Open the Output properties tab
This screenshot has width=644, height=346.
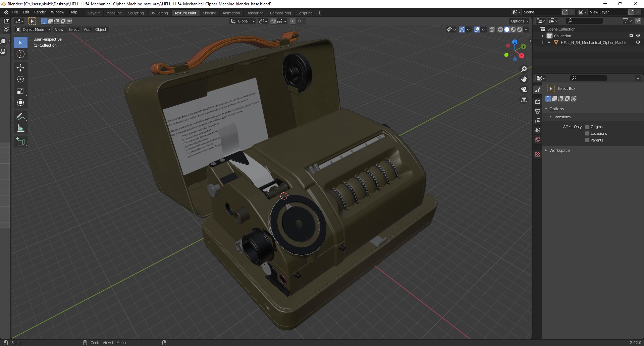tap(538, 111)
